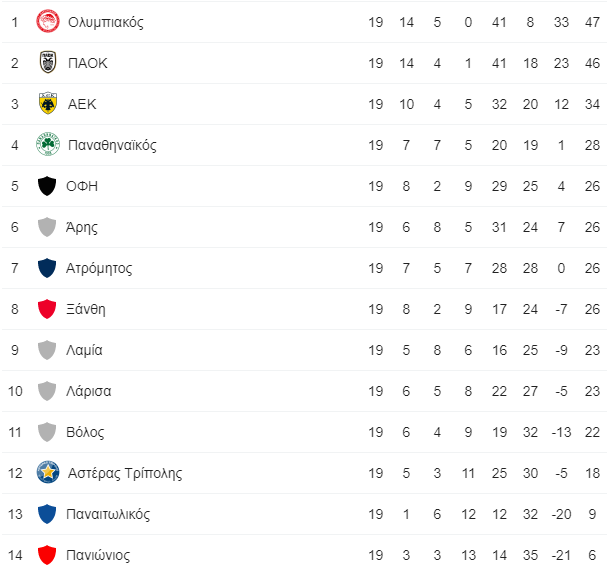Click the Αστέρας Τρίπολης star crest
The image size is (607, 572).
(48, 472)
